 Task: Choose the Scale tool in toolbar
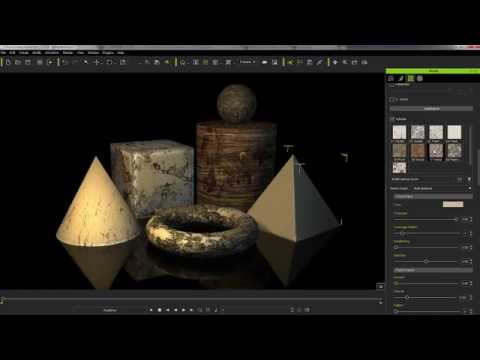point(123,62)
